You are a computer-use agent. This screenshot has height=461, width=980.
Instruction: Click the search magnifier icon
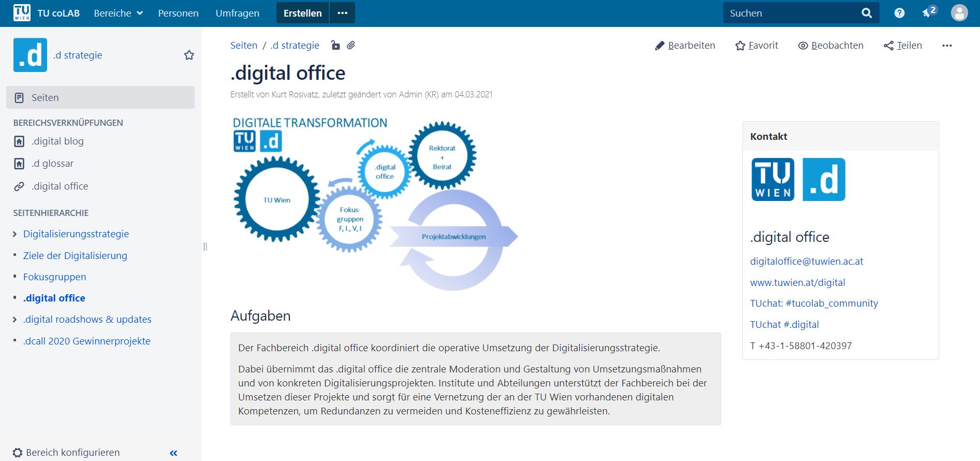867,13
